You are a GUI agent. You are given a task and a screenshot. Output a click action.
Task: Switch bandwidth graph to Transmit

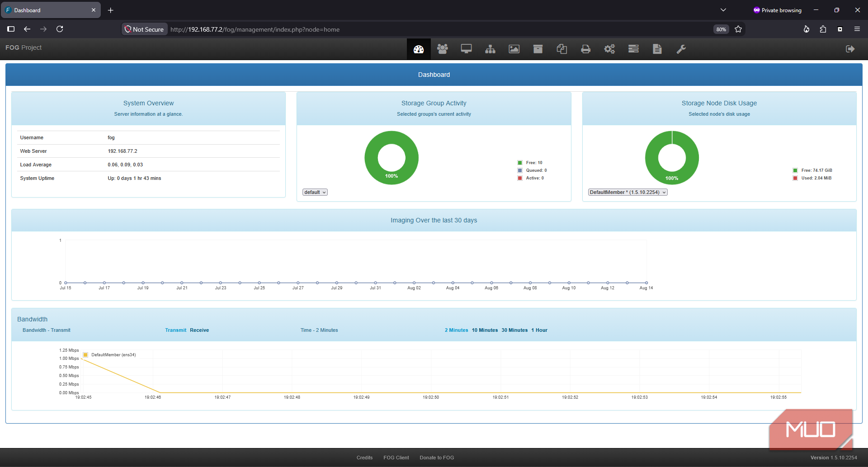pyautogui.click(x=175, y=330)
